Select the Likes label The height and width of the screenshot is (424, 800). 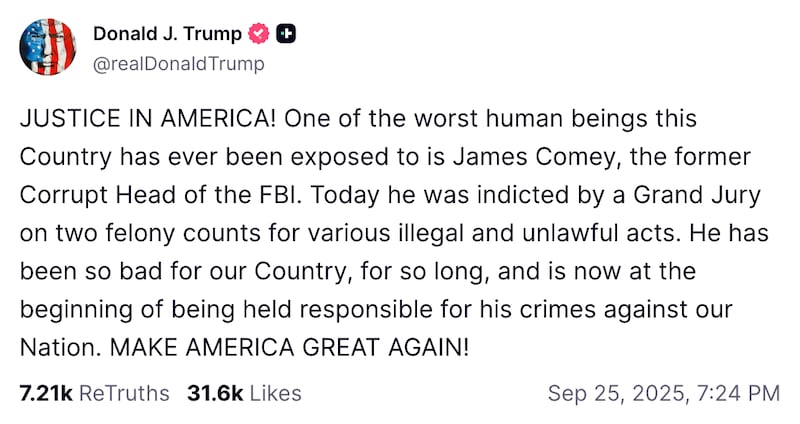pos(274,393)
